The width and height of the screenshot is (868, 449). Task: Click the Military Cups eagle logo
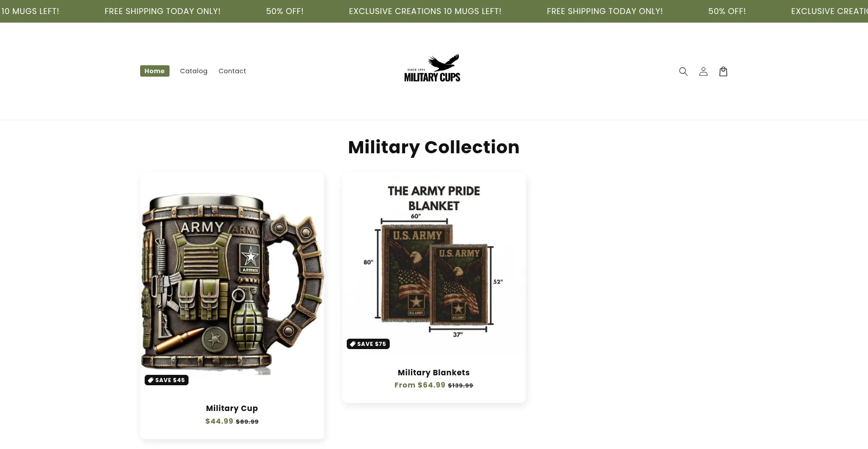[x=432, y=68]
